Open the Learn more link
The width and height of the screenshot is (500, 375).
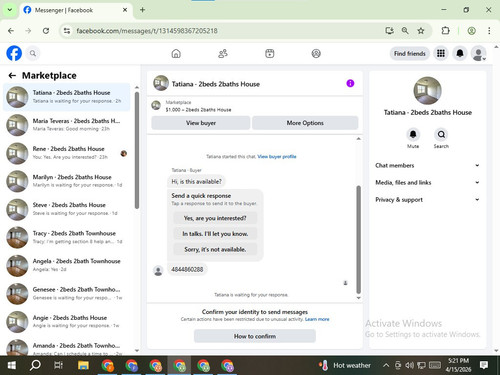pos(317,319)
